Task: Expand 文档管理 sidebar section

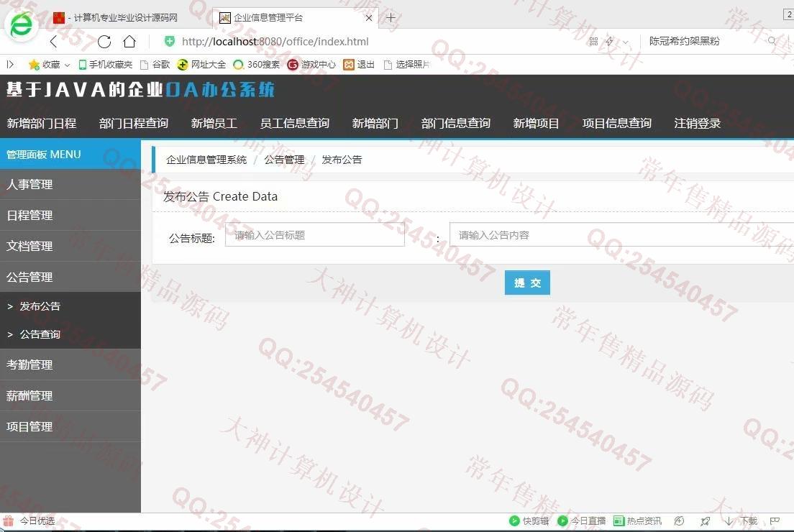Action: click(70, 246)
